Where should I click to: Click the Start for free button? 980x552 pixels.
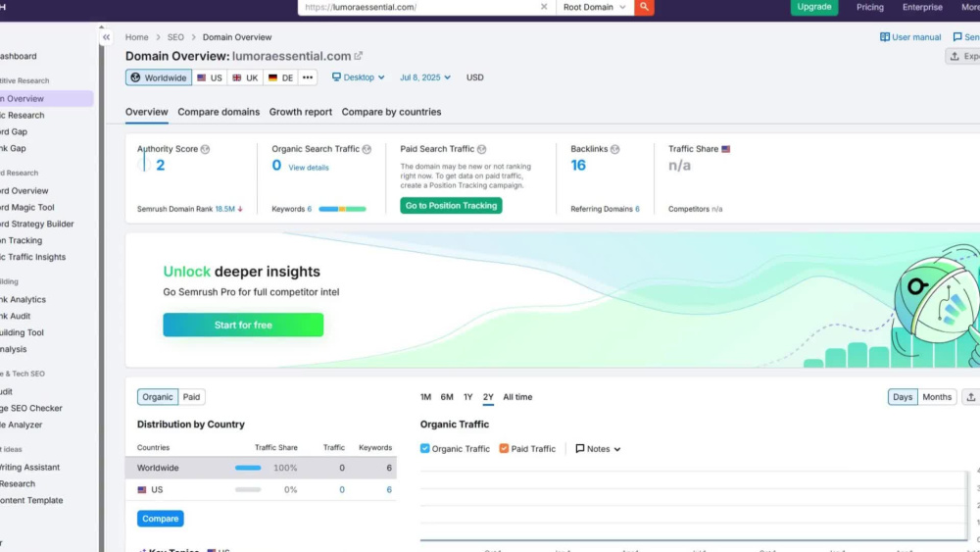(x=243, y=326)
